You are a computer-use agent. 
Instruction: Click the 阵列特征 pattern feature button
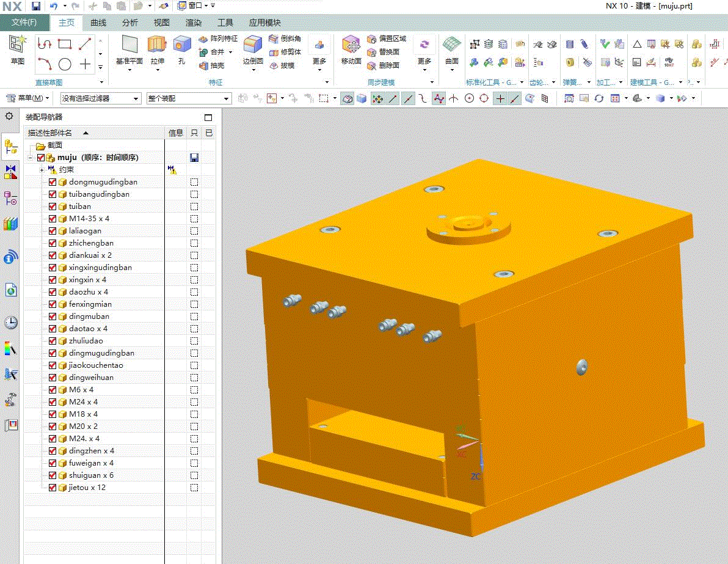coord(218,38)
